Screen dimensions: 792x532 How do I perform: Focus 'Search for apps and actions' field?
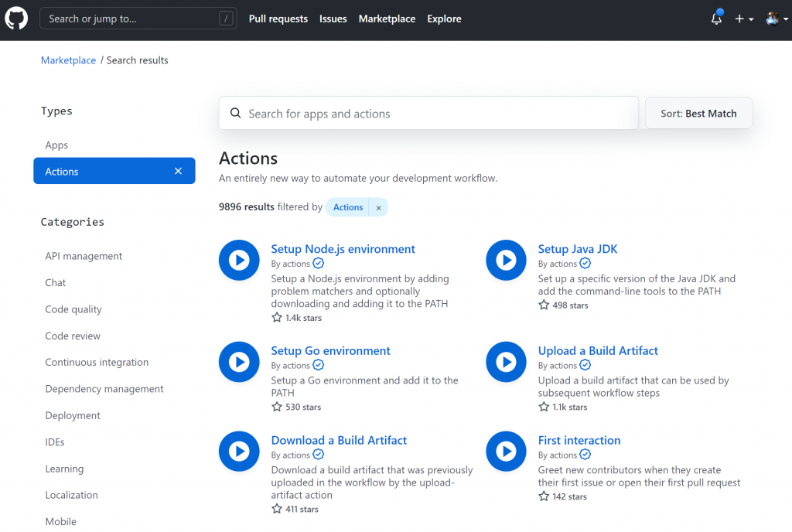[x=428, y=113]
